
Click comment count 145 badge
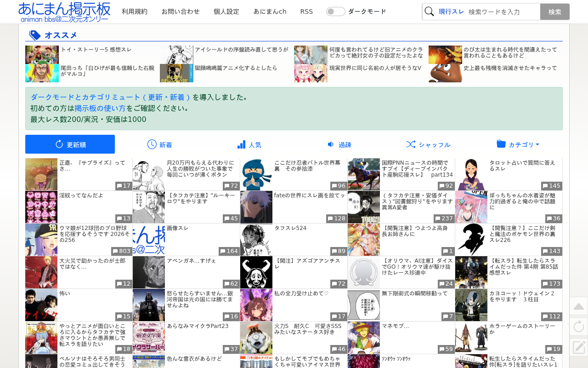click(552, 186)
